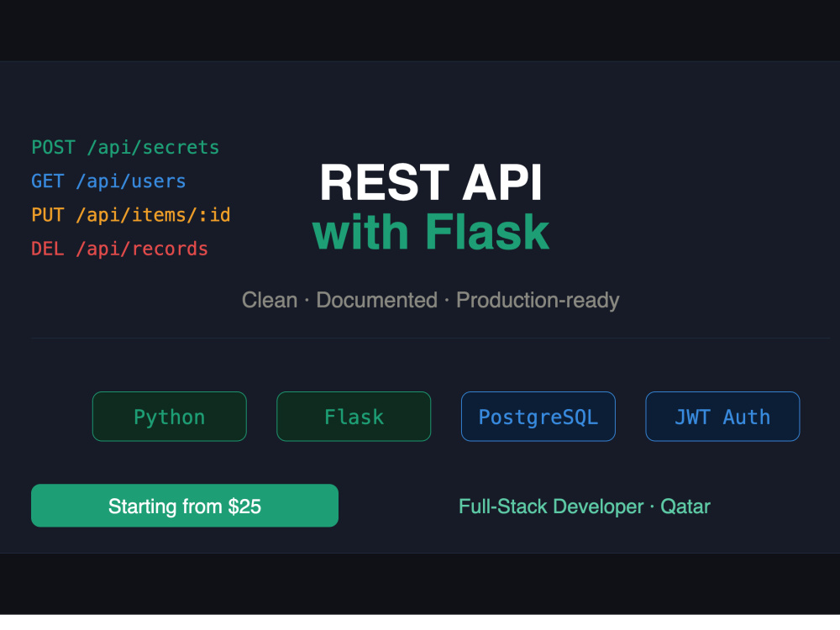The image size is (840, 630).
Task: Click the DEL /api/records line
Action: (119, 249)
